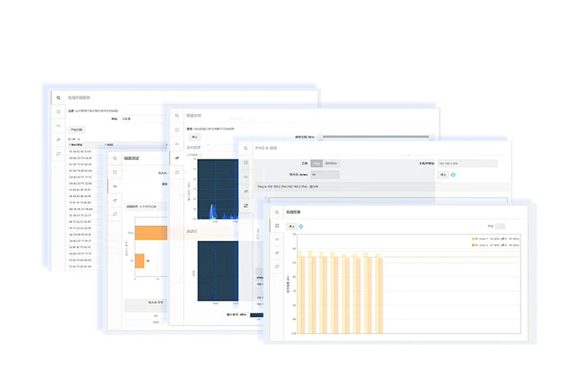Click search icon in spectrum analysis window
The width and height of the screenshot is (588, 390).
click(176, 115)
